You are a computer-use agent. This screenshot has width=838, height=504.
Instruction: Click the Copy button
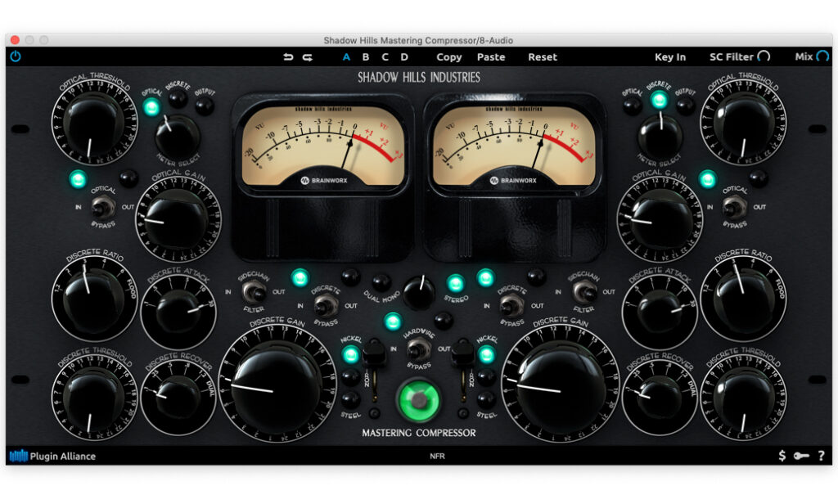[449, 57]
